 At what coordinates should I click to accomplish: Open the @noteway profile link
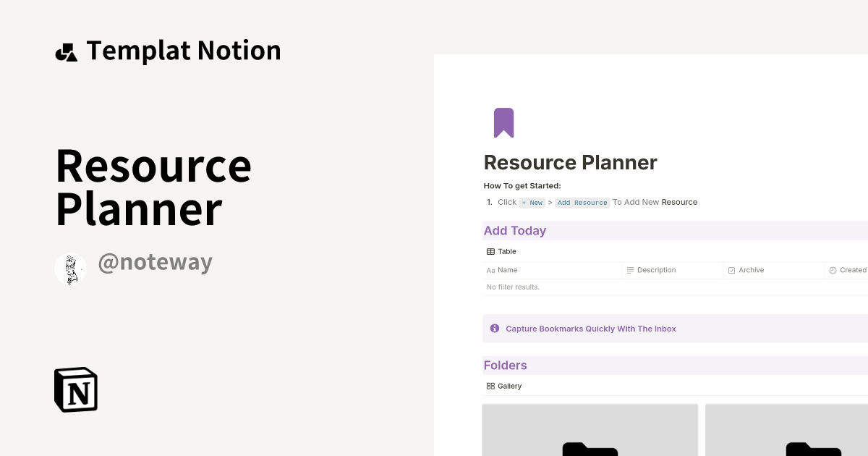pos(156,262)
